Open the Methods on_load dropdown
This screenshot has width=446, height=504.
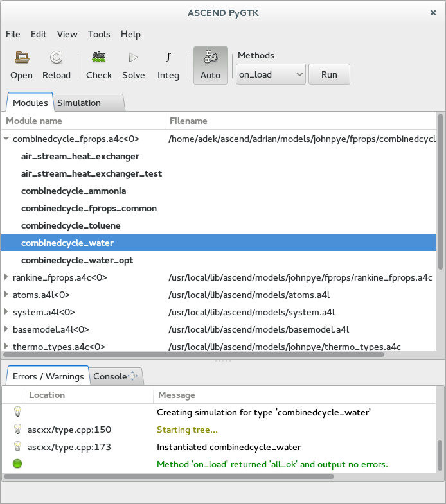tap(271, 74)
